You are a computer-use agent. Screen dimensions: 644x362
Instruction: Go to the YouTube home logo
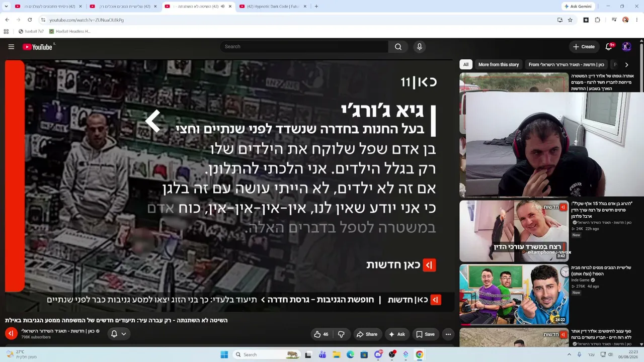37,47
